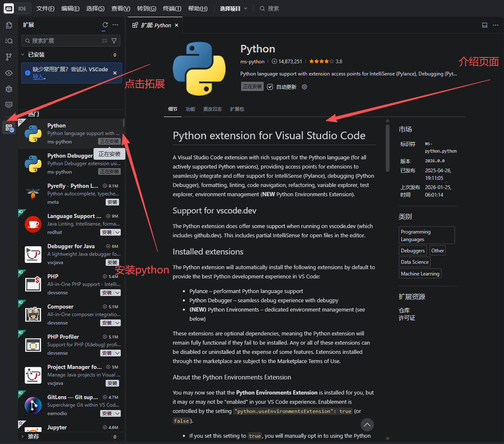Close the 缺少常用扩展 notification banner
Screen dimensions: 504x444
115,73
